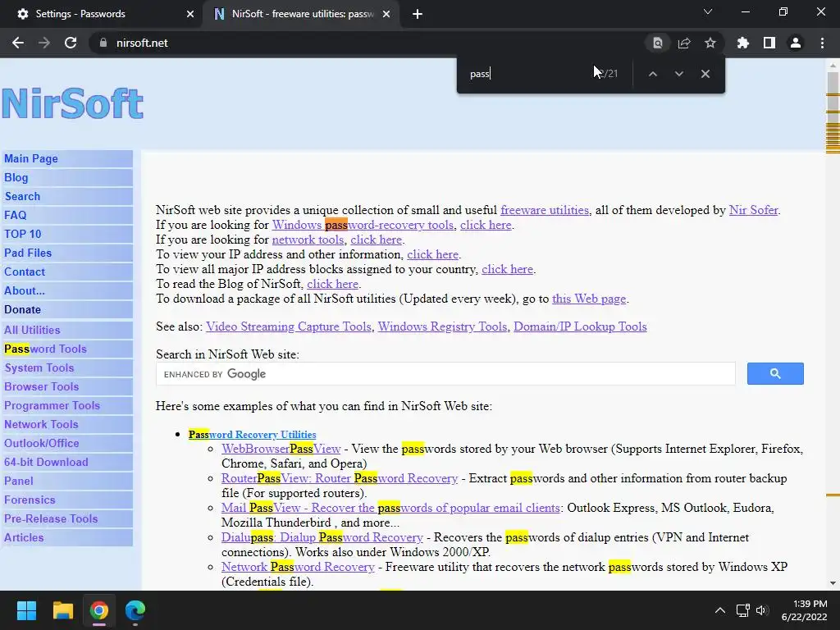Open Password Recovery Utilities heading link
This screenshot has width=840, height=630.
[253, 435]
